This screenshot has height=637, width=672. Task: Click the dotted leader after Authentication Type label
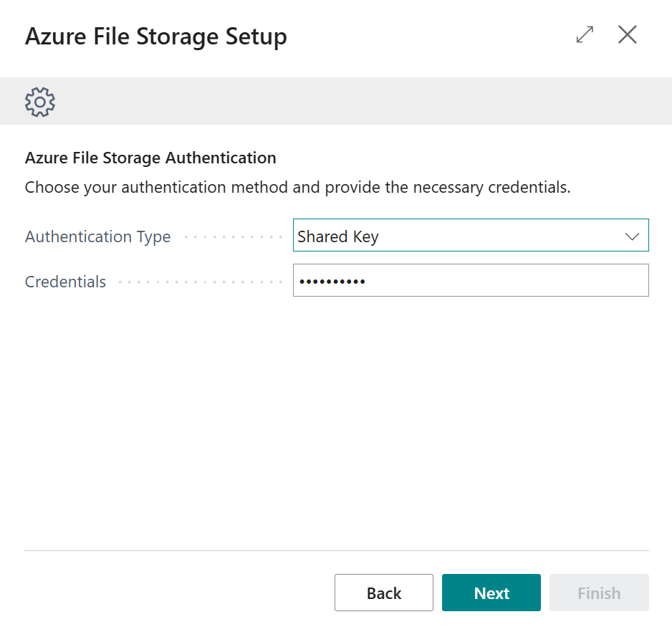232,236
